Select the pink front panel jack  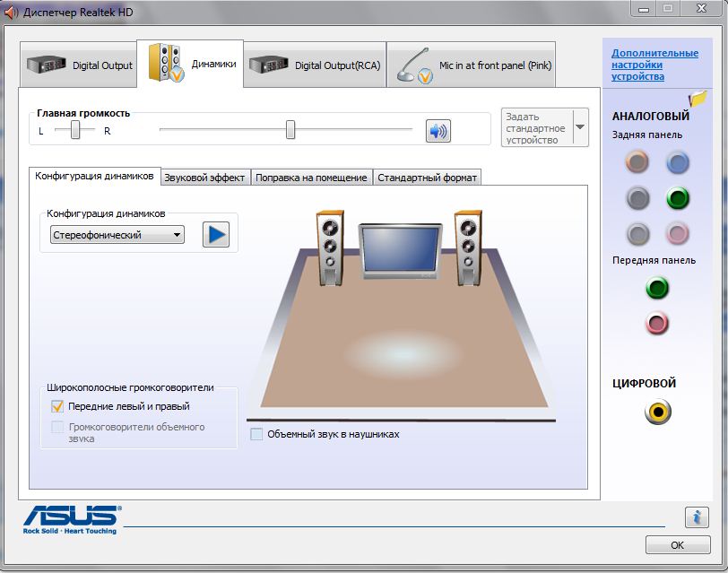(657, 323)
